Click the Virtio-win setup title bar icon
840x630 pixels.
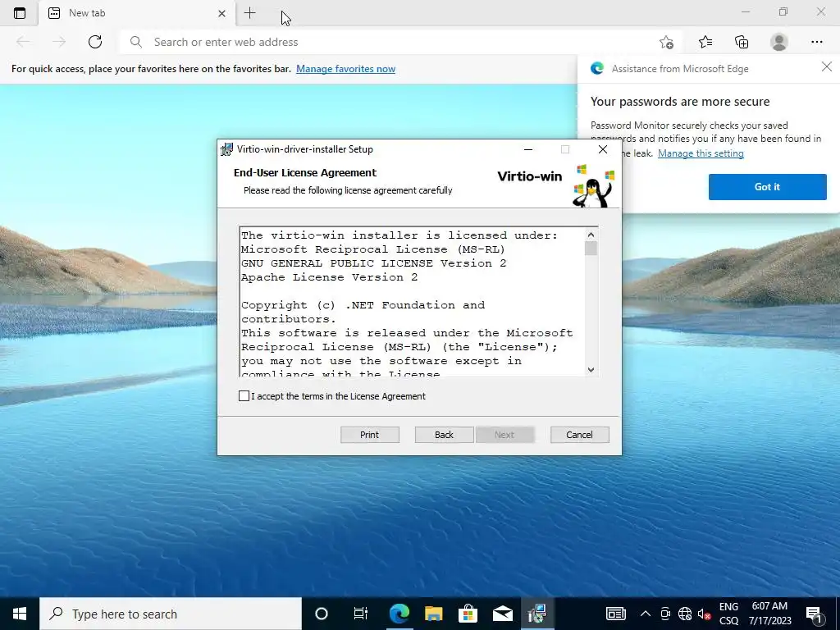click(226, 149)
